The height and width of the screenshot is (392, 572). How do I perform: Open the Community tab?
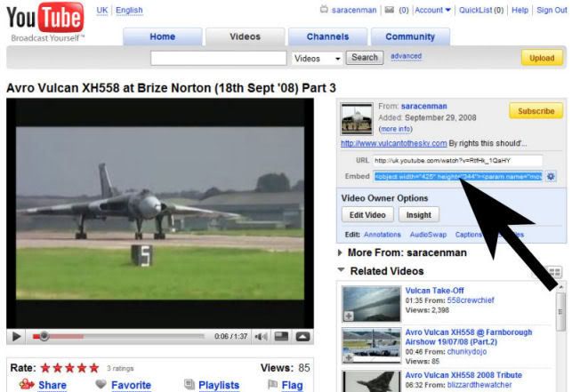pos(410,36)
